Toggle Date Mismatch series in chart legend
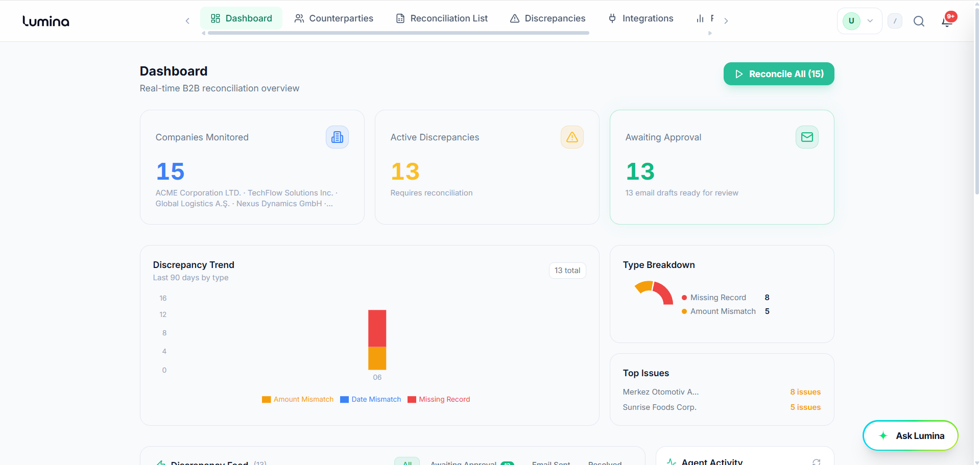980x465 pixels. [371, 399]
